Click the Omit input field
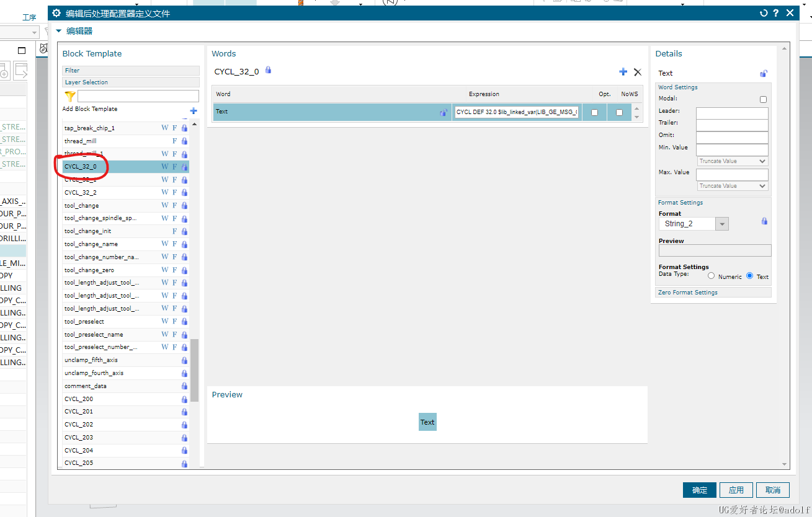The image size is (812, 517). pos(732,138)
